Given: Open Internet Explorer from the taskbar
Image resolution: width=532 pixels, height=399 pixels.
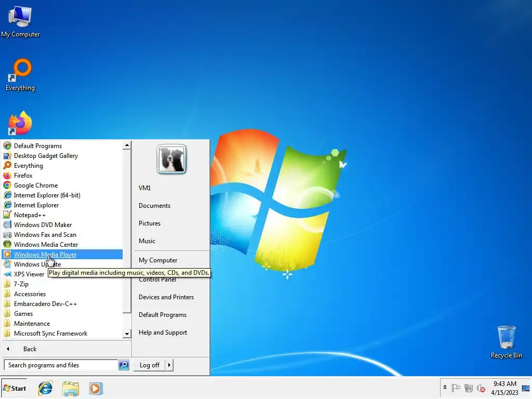Looking at the screenshot, I should click(x=45, y=388).
